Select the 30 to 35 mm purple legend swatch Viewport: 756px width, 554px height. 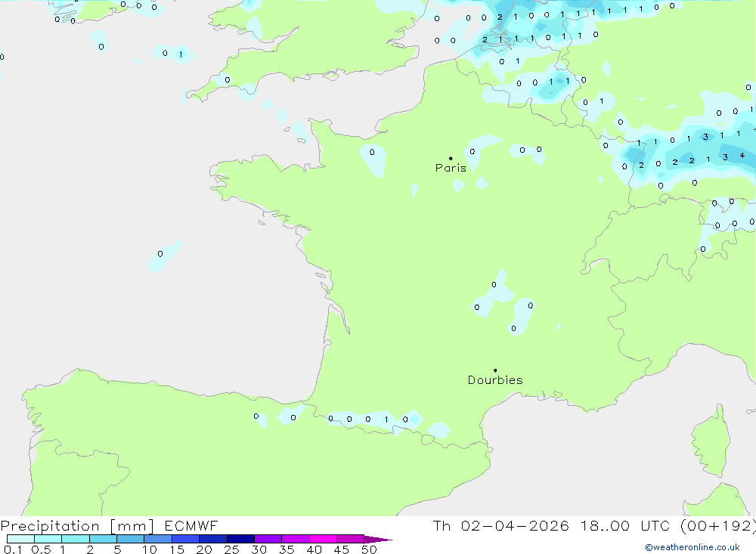pos(268,539)
